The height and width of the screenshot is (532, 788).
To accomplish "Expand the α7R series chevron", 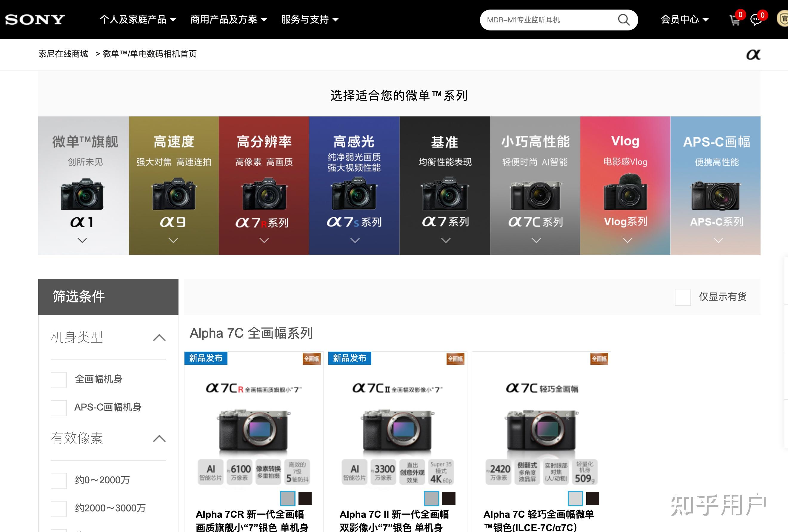I will click(x=264, y=240).
